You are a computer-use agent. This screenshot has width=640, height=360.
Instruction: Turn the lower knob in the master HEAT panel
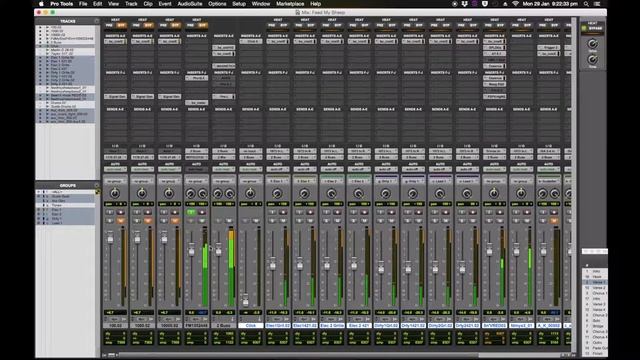click(593, 60)
